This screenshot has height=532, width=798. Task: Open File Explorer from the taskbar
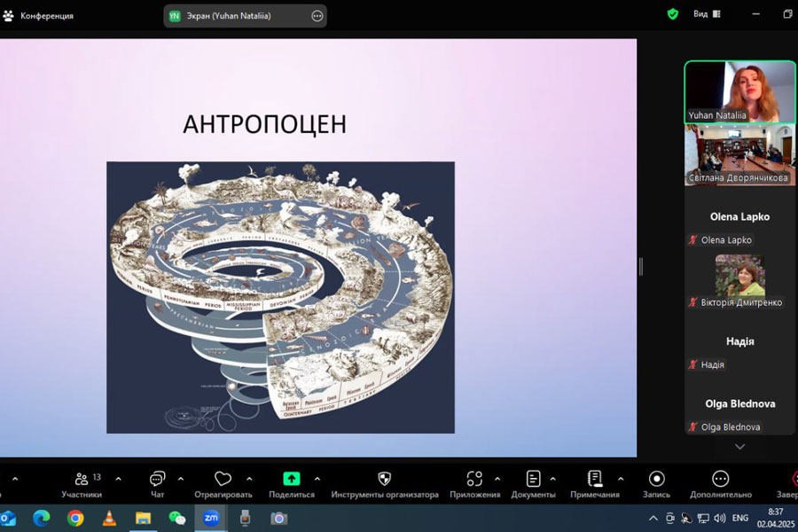[143, 518]
